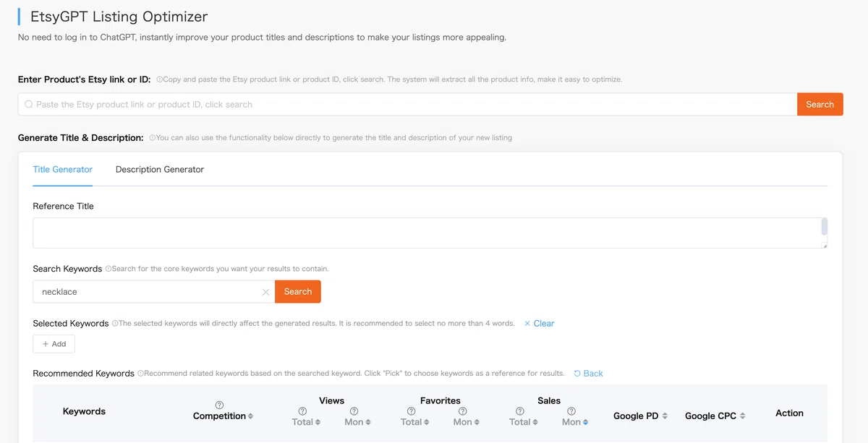Sort by Sales Total
868x443 pixels.
pos(535,422)
